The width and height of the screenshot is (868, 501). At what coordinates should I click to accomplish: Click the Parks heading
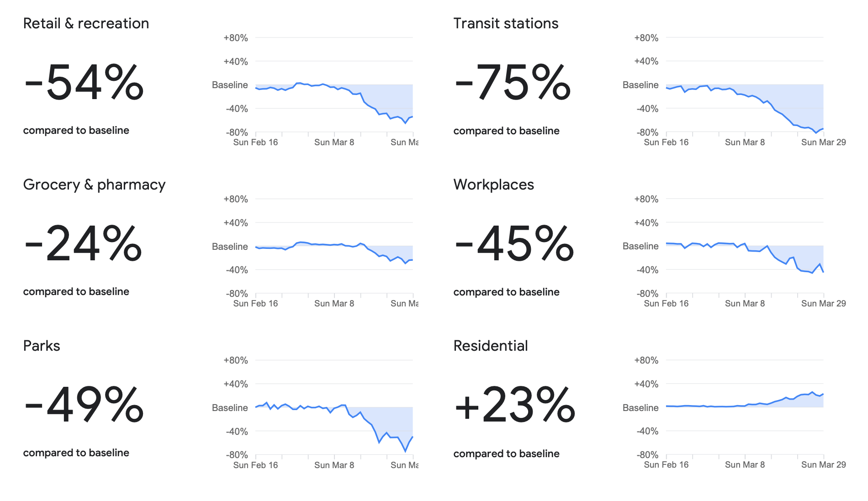click(x=42, y=346)
